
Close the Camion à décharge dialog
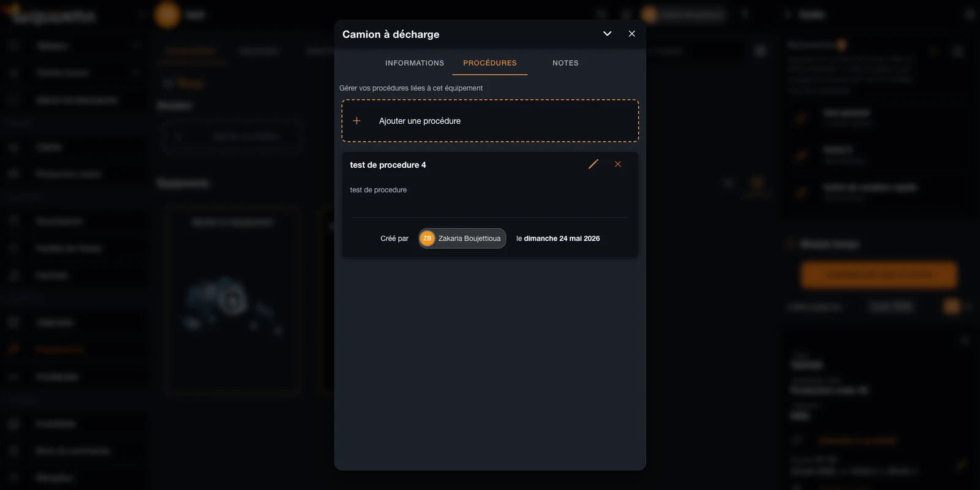pos(632,34)
